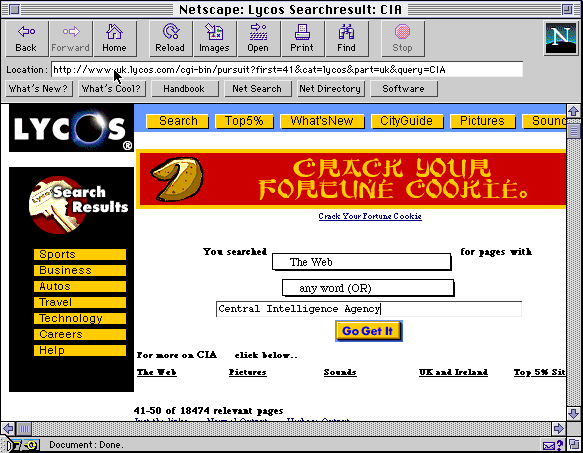Viewport: 583px width, 453px height.
Task: Click the Netscape N logo icon
Action: 560,38
